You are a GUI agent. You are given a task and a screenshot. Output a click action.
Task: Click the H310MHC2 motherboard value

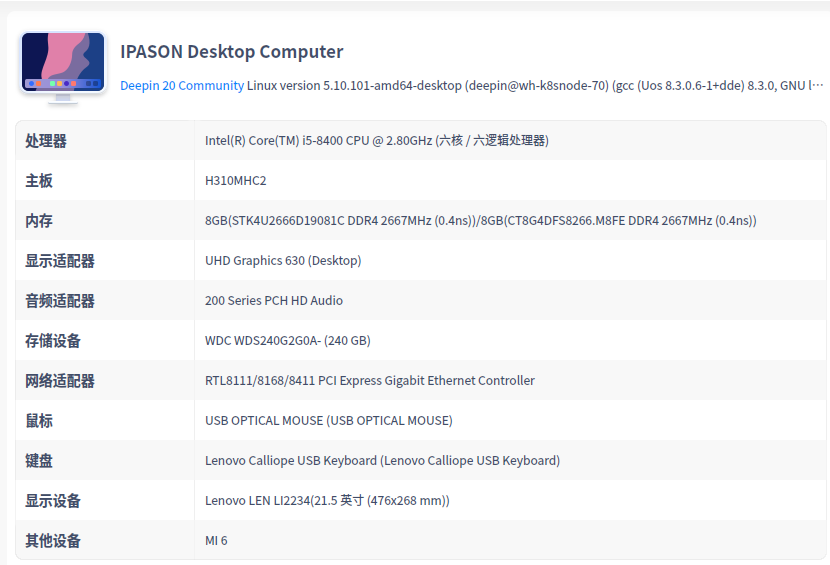pyautogui.click(x=236, y=181)
